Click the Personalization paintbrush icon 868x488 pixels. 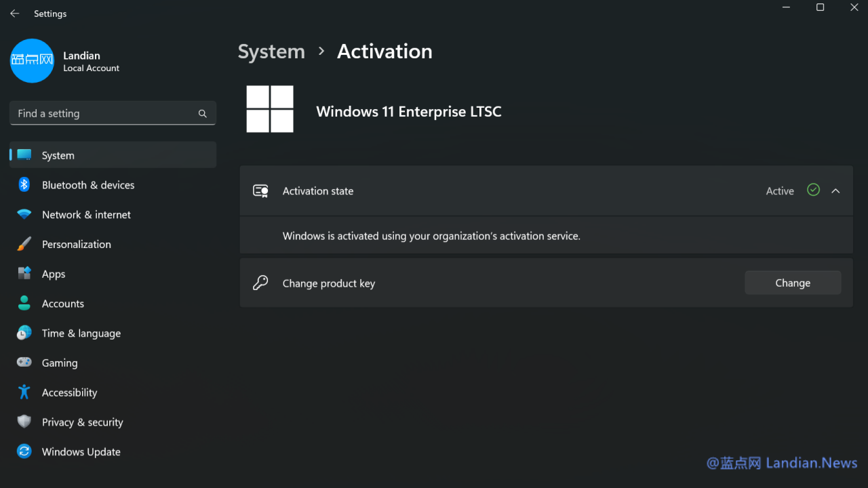24,244
